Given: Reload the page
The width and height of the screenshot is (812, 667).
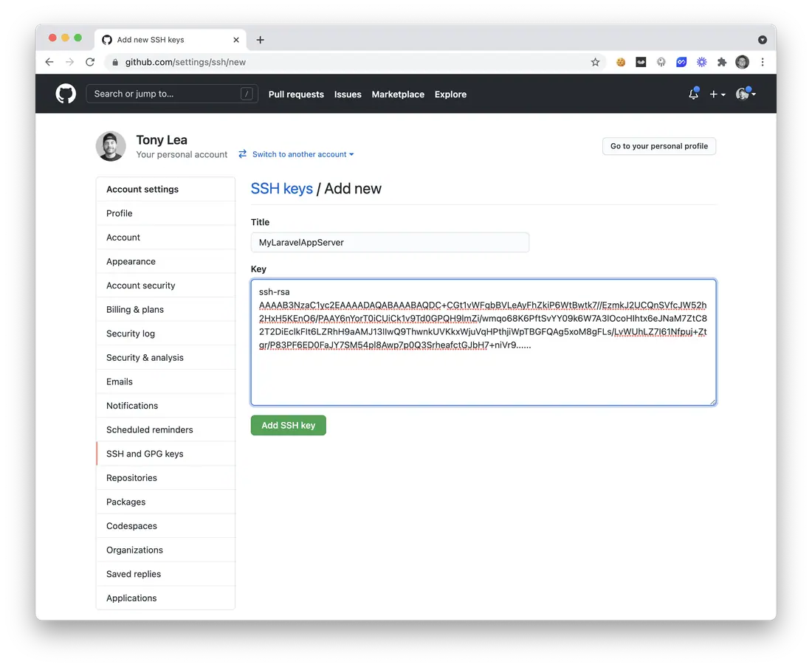Looking at the screenshot, I should 90,62.
